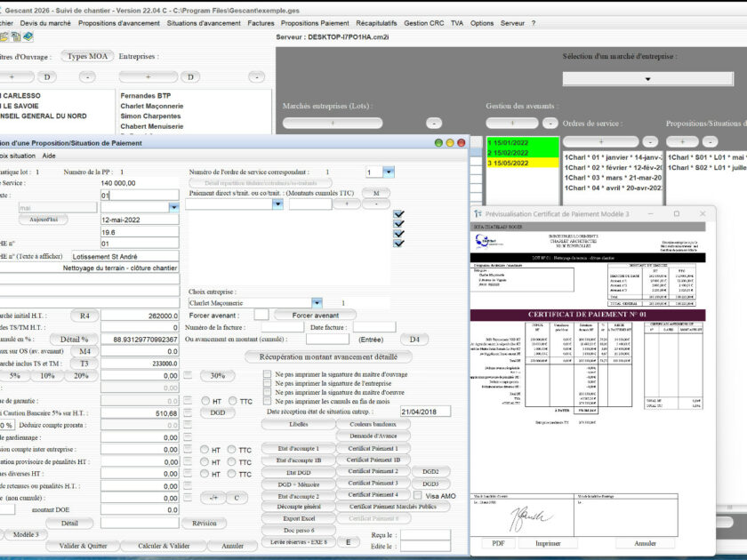747x560 pixels.
Task: Select '1Charl * 03 * mars' order row
Action: (613, 178)
